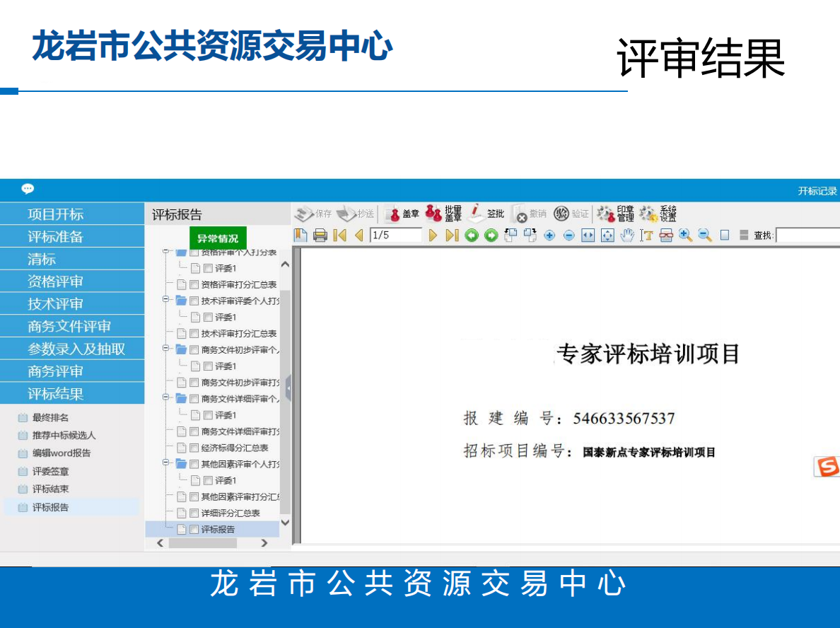Click the print icon in viewer toolbar
The height and width of the screenshot is (628, 840).
pyautogui.click(x=320, y=235)
